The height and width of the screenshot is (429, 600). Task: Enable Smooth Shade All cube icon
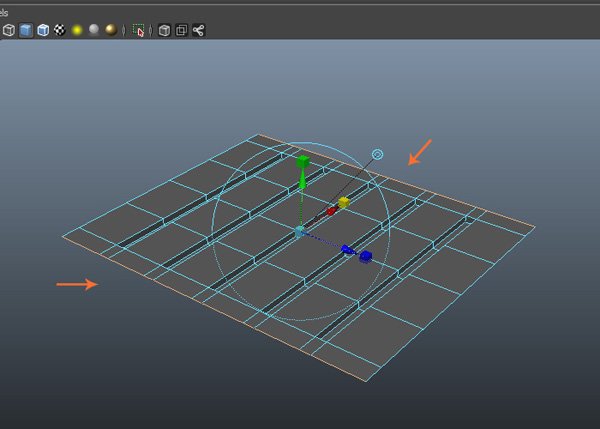pos(26,30)
